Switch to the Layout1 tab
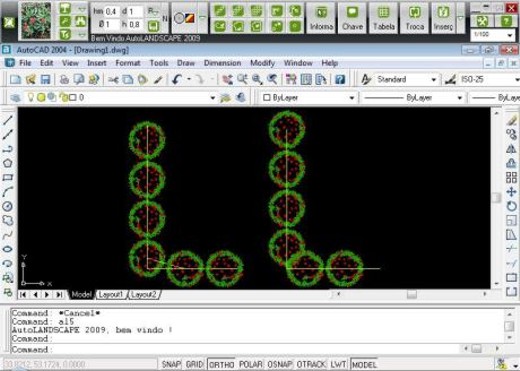This screenshot has height=371, width=520. pos(111,295)
